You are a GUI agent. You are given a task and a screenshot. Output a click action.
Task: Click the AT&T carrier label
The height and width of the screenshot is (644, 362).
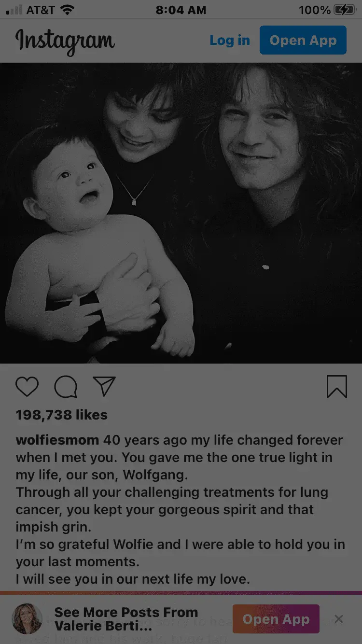[41, 10]
